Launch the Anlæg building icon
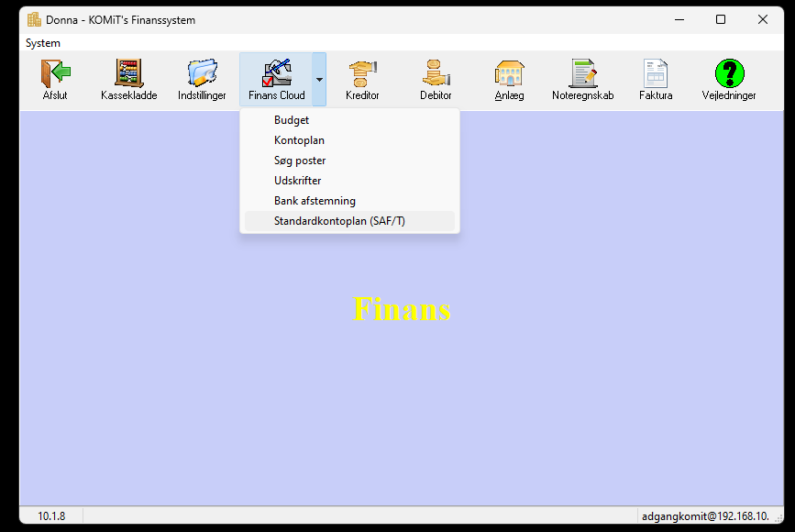The image size is (795, 532). point(509,73)
